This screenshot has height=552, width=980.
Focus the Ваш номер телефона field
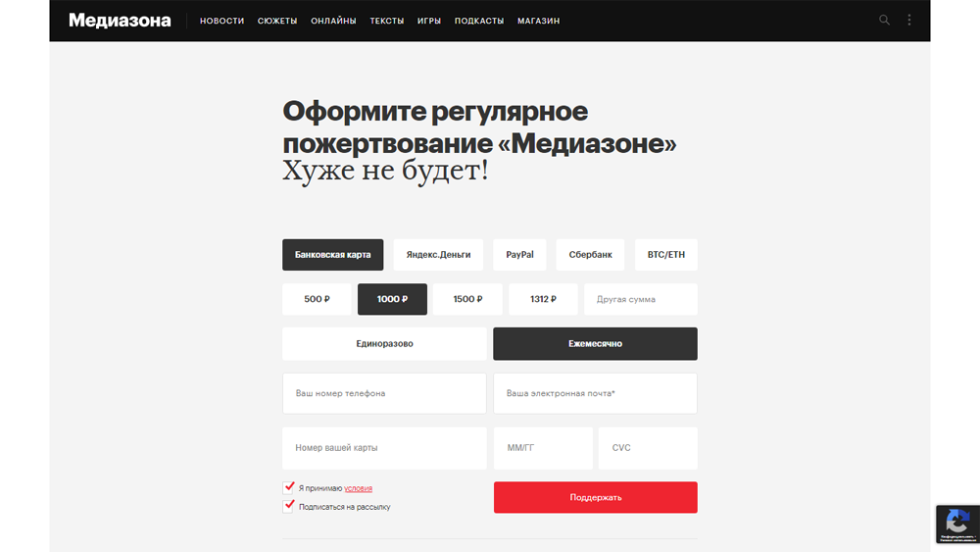(384, 393)
